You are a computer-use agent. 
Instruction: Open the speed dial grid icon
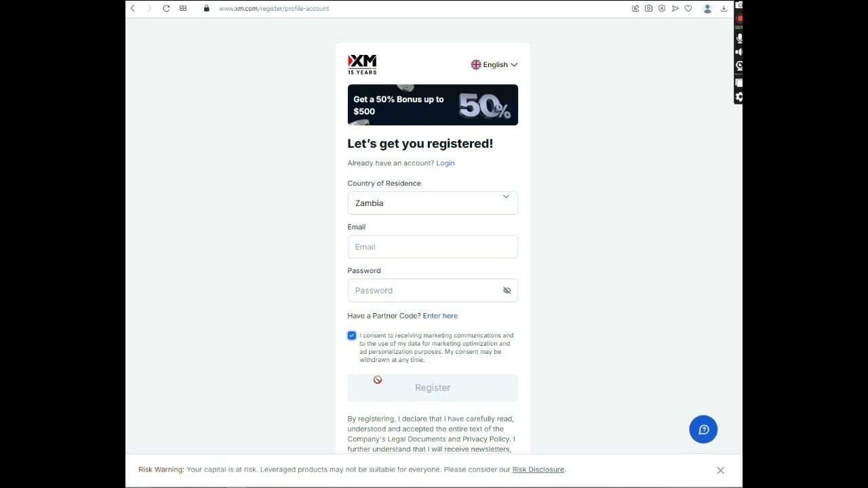[x=183, y=8]
